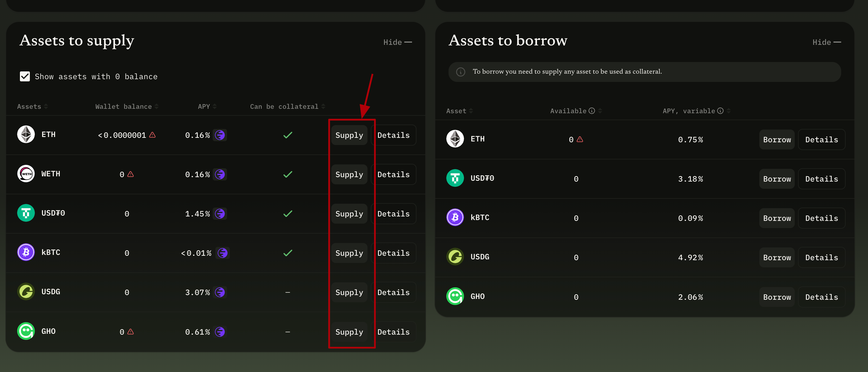The image size is (868, 372).
Task: Click the info icon next to Available
Action: coord(592,111)
